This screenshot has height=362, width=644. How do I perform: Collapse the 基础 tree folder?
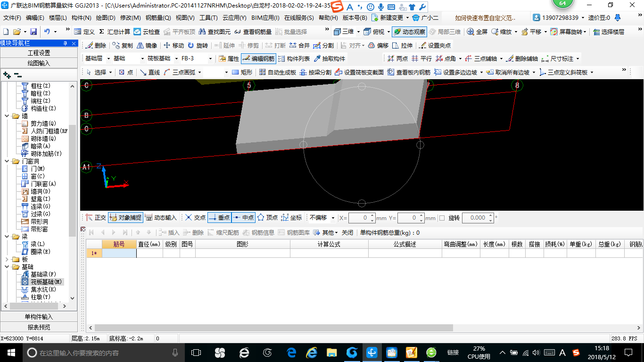[7, 267]
